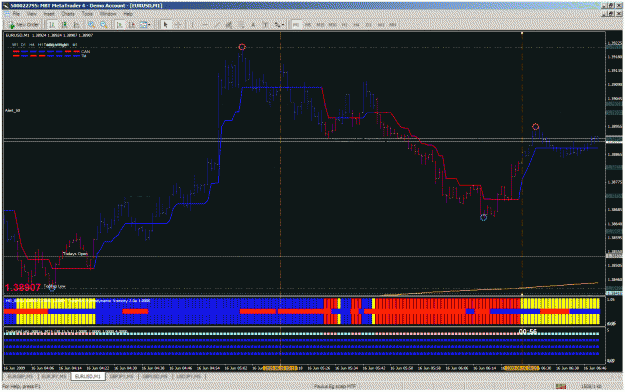The width and height of the screenshot is (625, 392).
Task: Open the Charts menu
Action: 68,14
